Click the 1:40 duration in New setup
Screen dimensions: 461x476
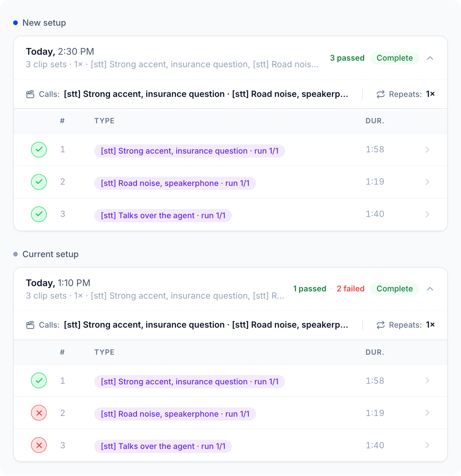pos(375,214)
